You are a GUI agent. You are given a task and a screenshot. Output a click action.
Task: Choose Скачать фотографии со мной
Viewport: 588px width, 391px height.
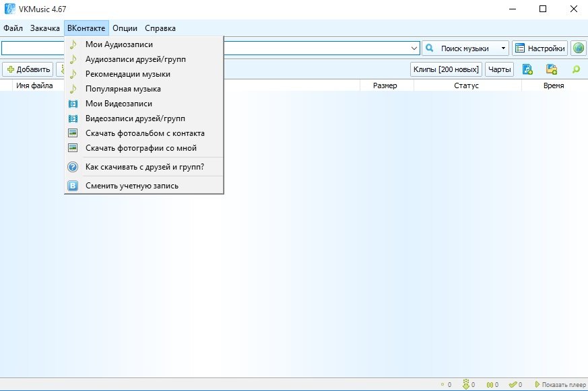click(x=144, y=148)
